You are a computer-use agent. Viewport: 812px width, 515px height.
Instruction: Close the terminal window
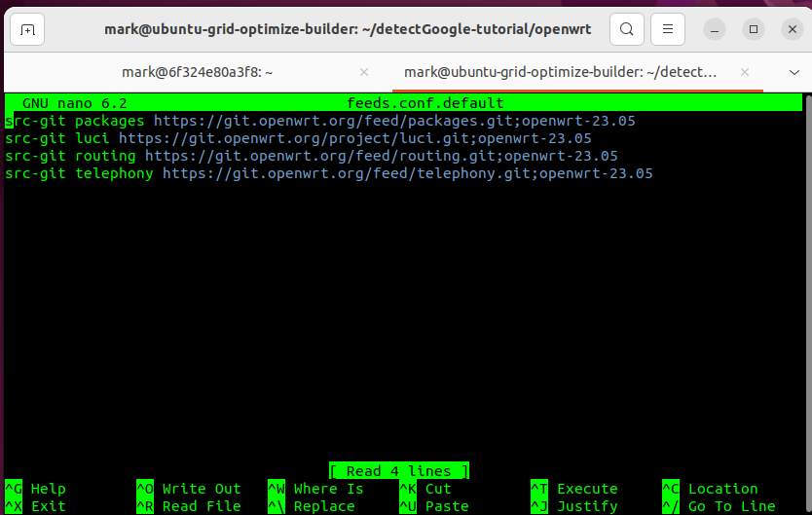(x=793, y=29)
